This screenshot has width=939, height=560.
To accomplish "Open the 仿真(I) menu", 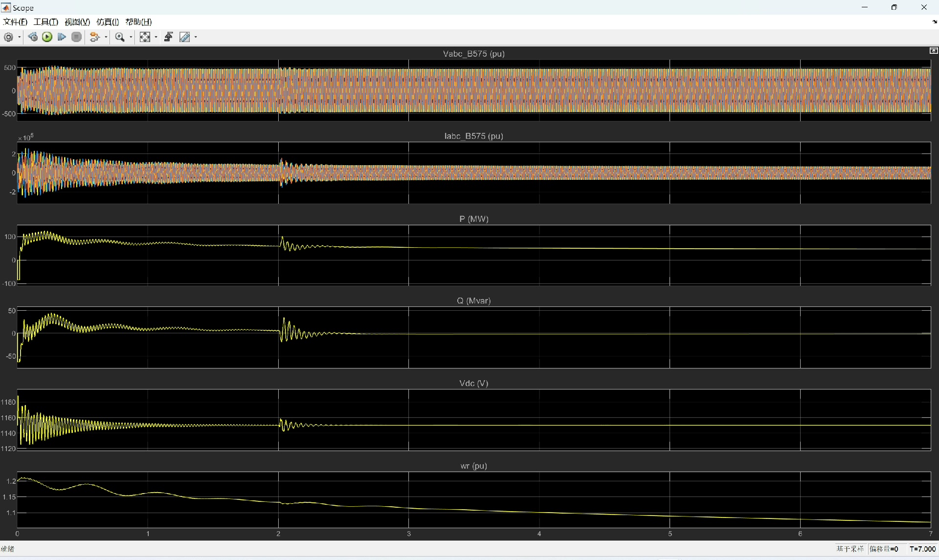I will tap(108, 22).
